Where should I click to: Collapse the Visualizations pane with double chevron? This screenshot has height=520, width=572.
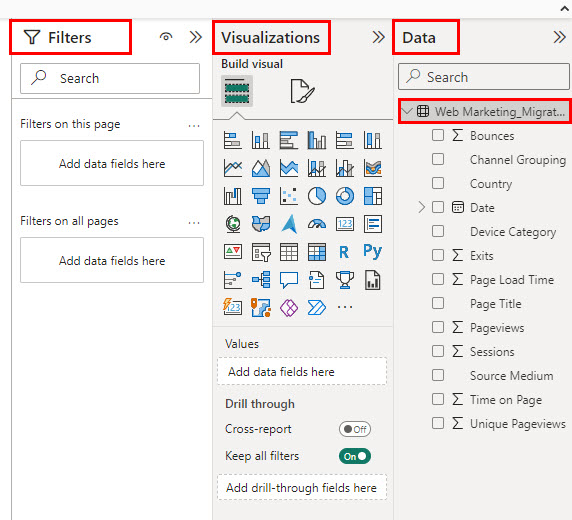tap(379, 37)
